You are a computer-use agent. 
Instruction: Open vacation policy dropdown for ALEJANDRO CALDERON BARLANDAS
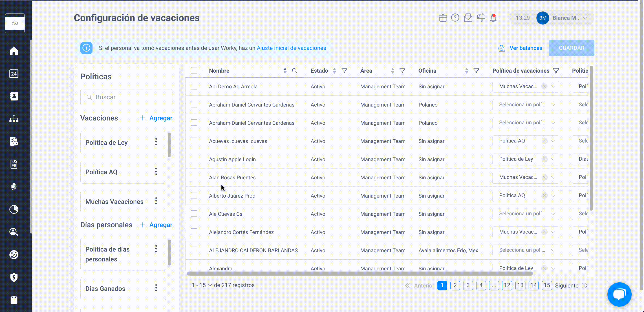525,250
